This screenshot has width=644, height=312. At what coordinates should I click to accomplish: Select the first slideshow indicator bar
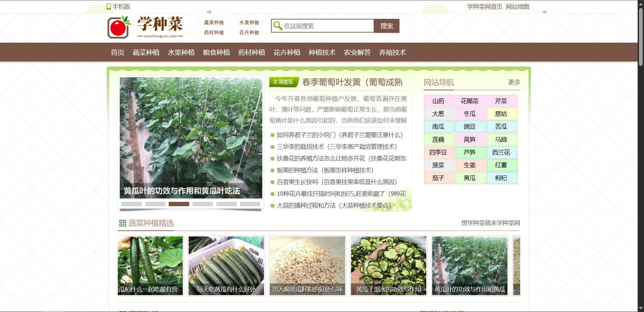click(131, 204)
